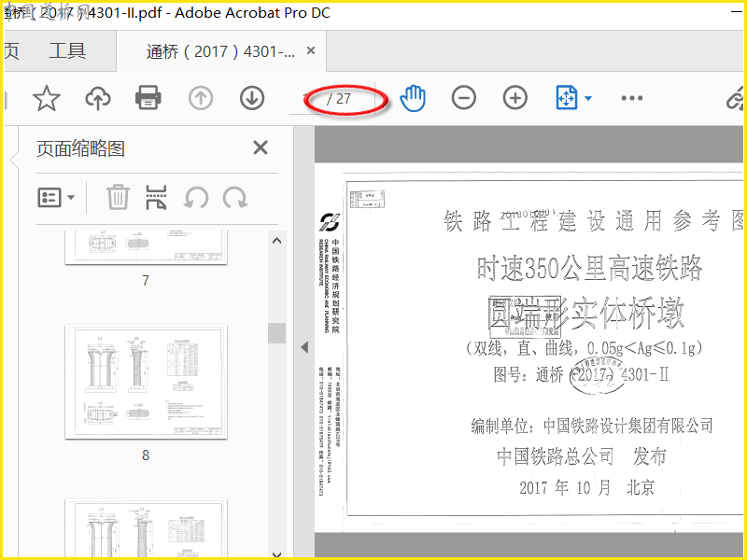Zoom in with the plus button
The height and width of the screenshot is (560, 747).
point(515,98)
